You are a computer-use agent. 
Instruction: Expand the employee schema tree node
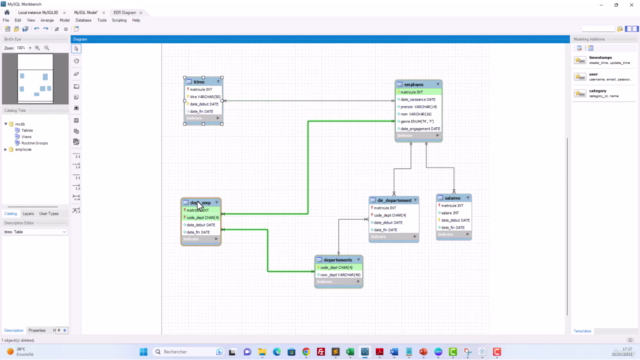[x=6, y=149]
